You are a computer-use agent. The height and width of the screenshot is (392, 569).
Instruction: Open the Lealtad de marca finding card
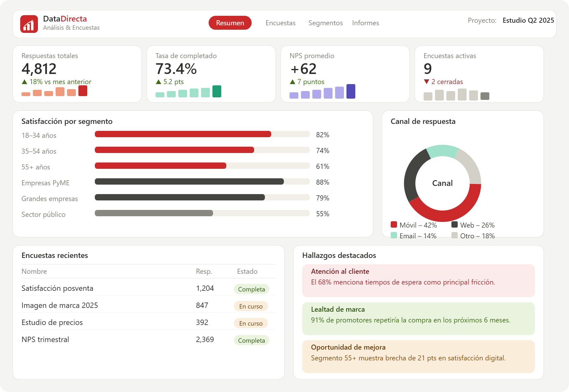(419, 319)
